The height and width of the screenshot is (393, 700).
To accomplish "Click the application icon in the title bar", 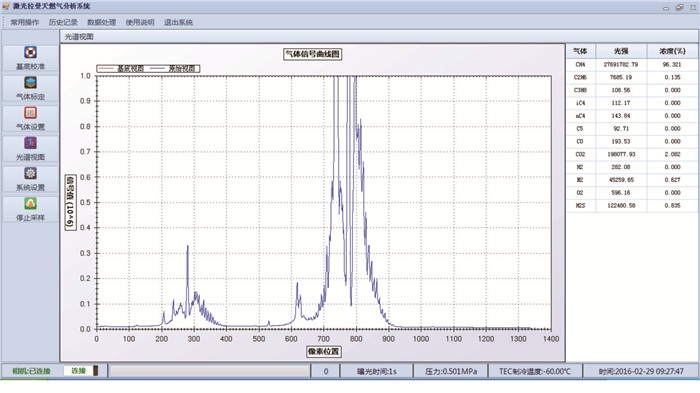I will (x=6, y=6).
